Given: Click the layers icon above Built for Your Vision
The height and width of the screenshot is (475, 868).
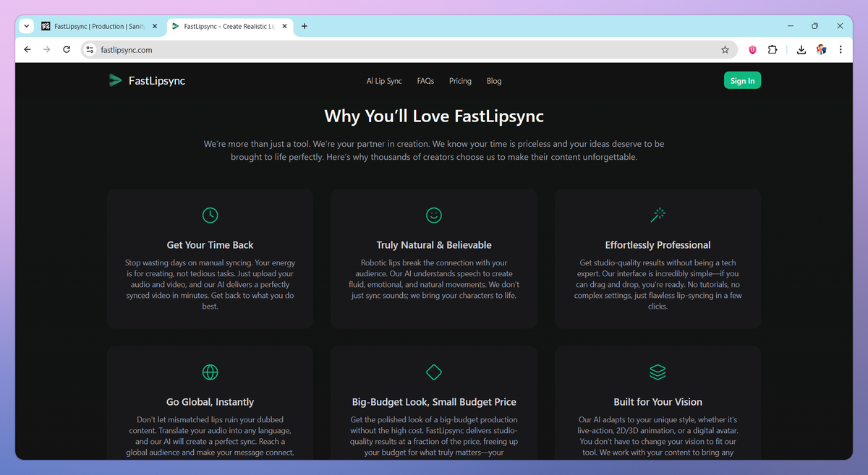Looking at the screenshot, I should pos(658,372).
